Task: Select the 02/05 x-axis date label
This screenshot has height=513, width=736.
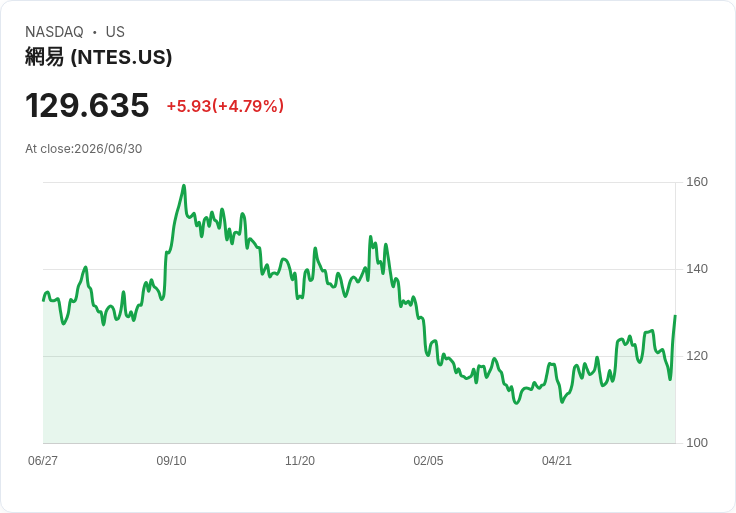Action: point(428,461)
